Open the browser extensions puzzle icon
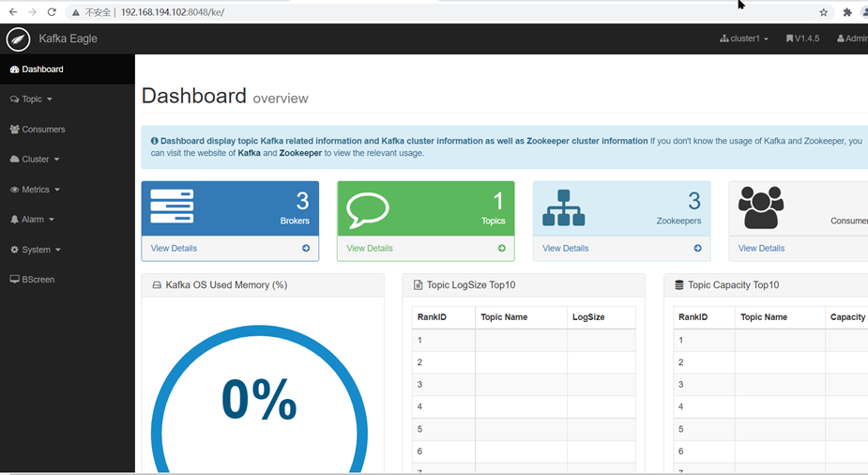Image resolution: width=868 pixels, height=475 pixels. (847, 12)
